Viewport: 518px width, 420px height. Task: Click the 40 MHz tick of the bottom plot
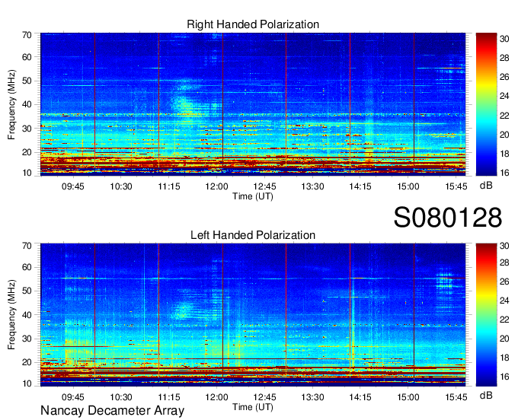(27, 315)
